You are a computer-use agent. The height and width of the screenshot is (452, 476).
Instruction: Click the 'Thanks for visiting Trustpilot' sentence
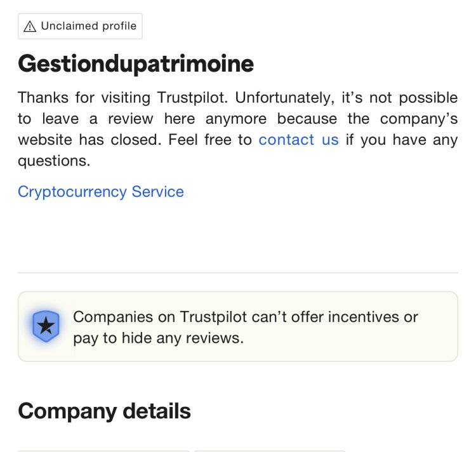(x=122, y=98)
